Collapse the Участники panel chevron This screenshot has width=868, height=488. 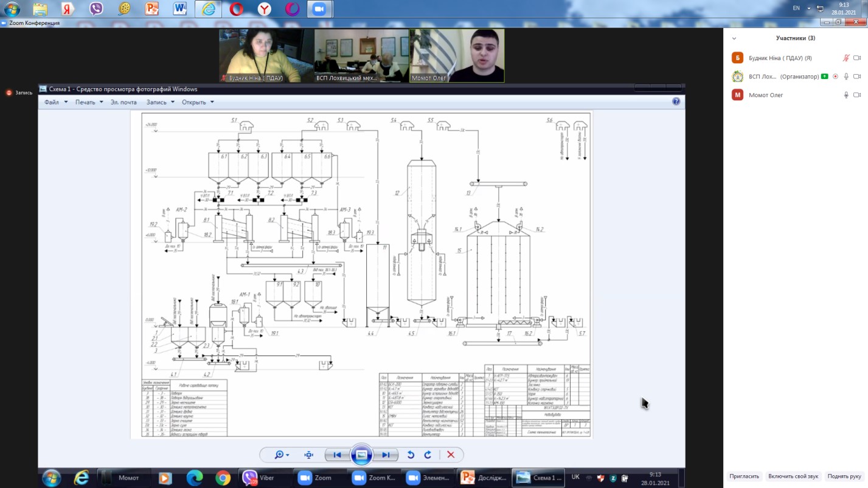[734, 38]
